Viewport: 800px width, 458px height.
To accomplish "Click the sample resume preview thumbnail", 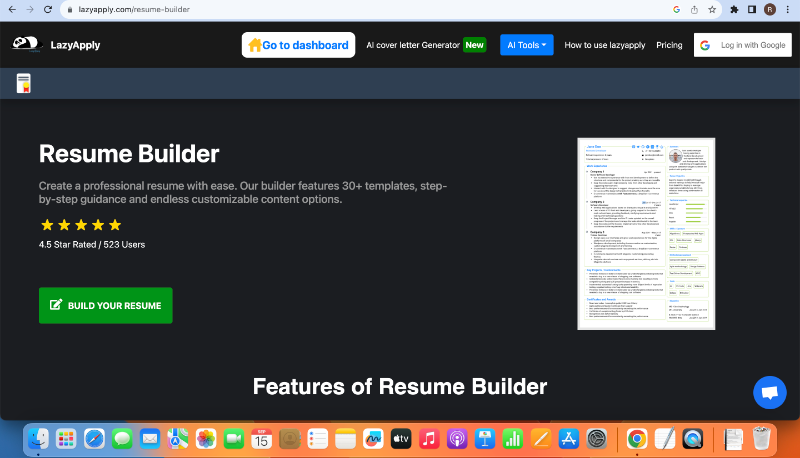I will (x=646, y=234).
